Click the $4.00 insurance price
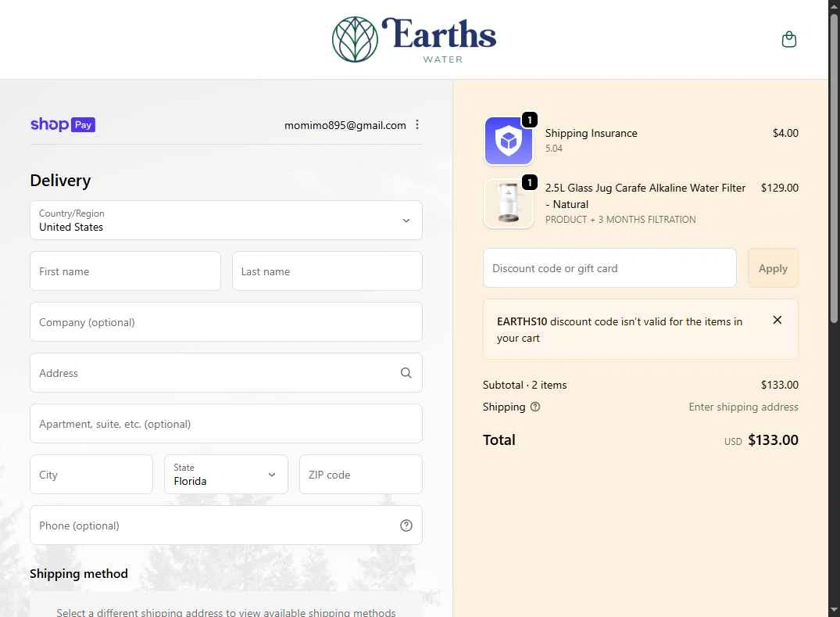 tap(785, 133)
